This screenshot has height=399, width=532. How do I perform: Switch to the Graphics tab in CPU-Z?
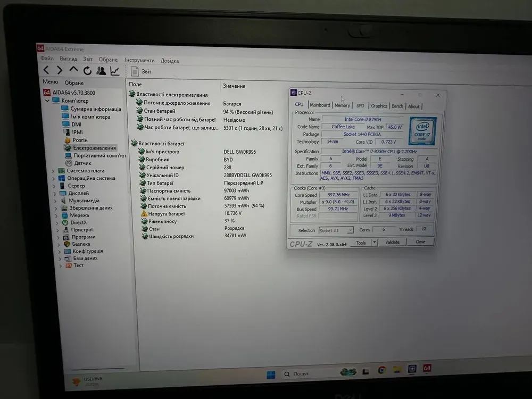pyautogui.click(x=379, y=106)
